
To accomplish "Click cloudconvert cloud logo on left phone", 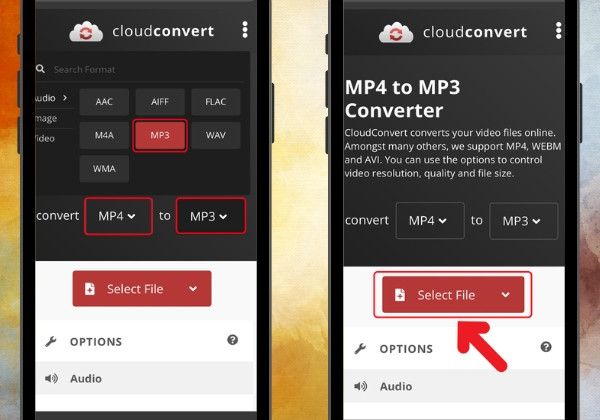I will pyautogui.click(x=86, y=31).
